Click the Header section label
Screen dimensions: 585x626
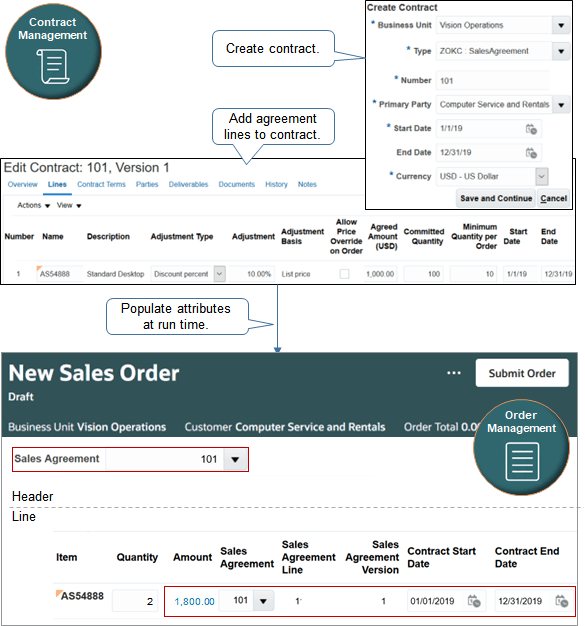[x=32, y=496]
